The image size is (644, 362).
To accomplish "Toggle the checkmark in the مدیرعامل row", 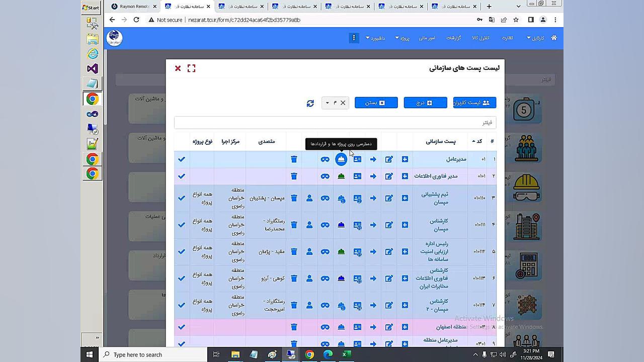I will coord(182,159).
